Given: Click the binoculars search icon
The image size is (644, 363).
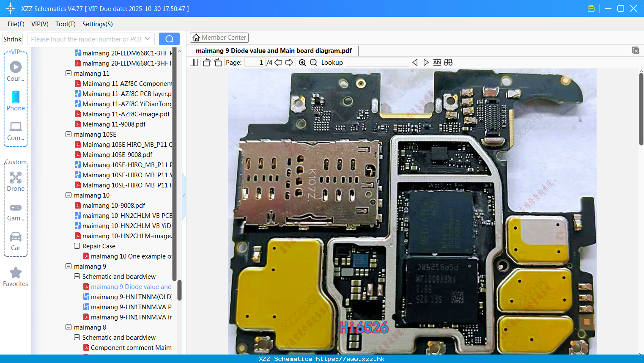Looking at the screenshot, I should tap(448, 62).
